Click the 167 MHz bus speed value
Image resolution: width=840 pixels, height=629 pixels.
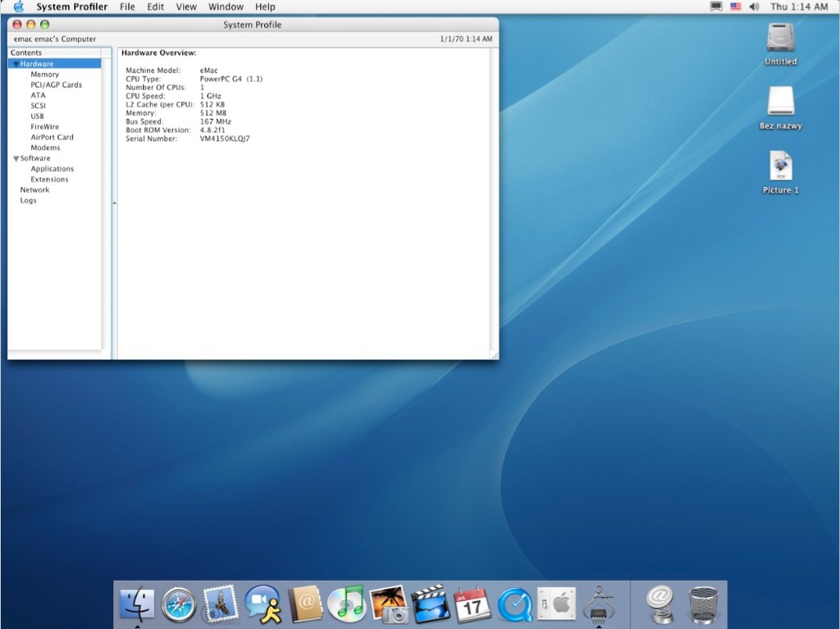pyautogui.click(x=216, y=121)
